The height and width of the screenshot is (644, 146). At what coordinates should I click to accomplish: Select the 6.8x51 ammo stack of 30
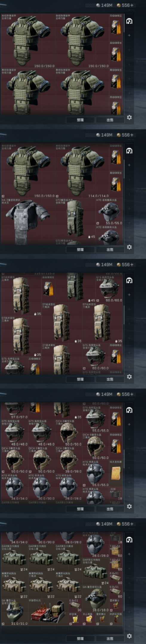(x=75, y=606)
